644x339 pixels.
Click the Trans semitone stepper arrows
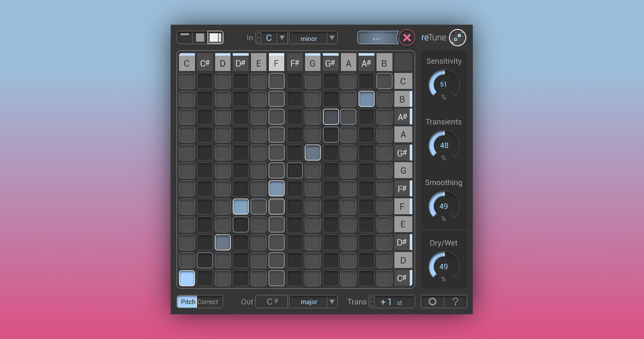pos(372,301)
